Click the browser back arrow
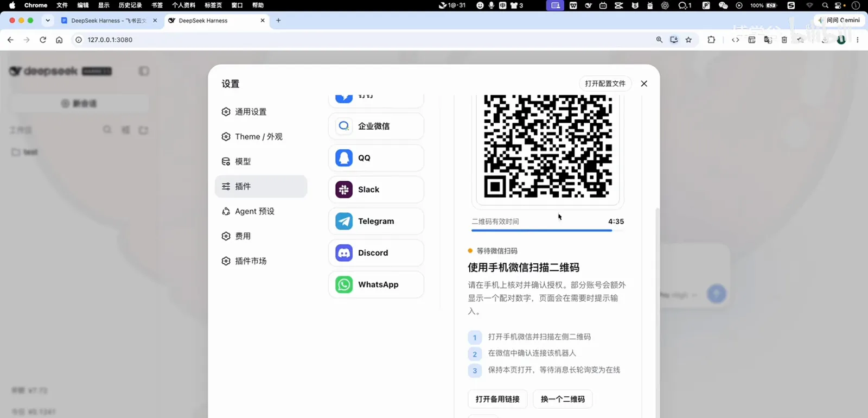The height and width of the screenshot is (418, 868). tap(10, 40)
